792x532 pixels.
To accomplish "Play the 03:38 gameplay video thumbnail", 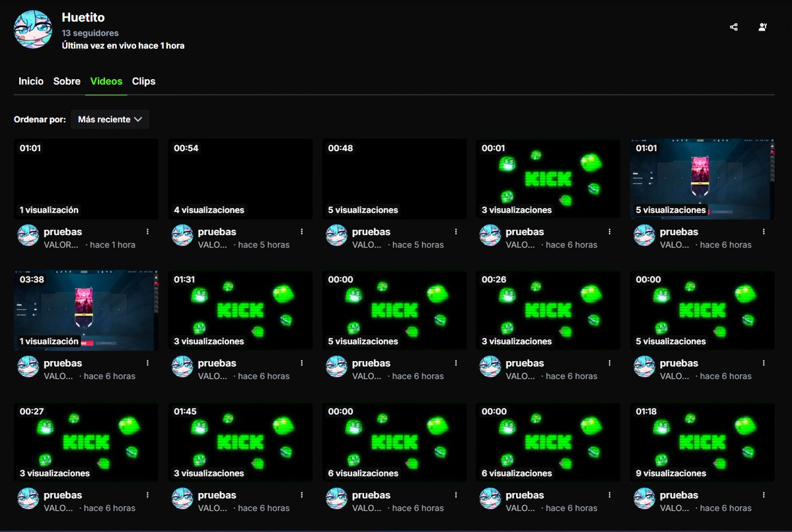I will pyautogui.click(x=86, y=310).
